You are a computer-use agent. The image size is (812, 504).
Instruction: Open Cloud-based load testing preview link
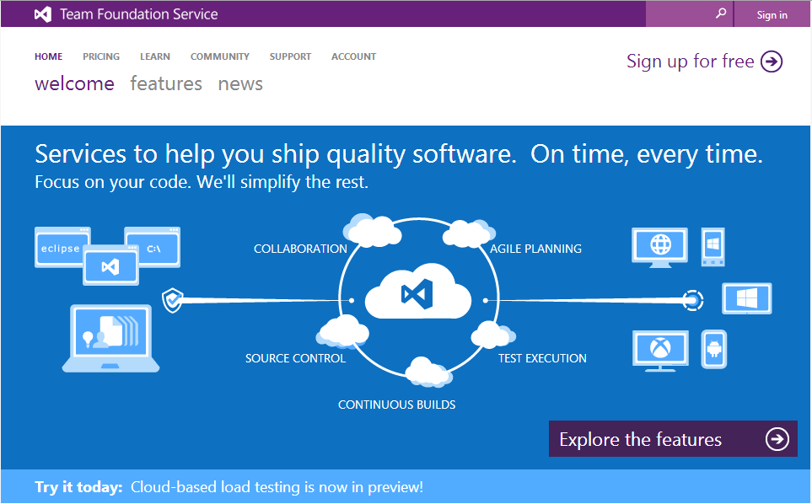(x=277, y=487)
